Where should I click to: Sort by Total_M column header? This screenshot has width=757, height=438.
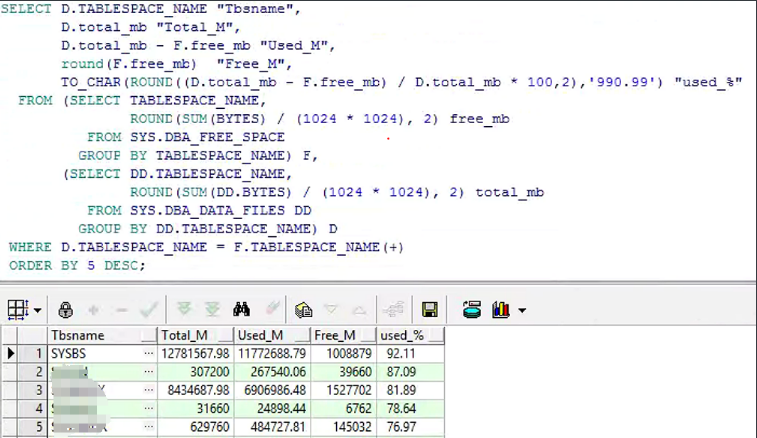click(196, 335)
